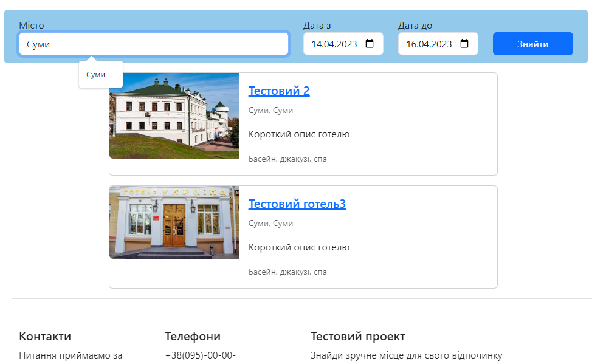Click amenities "Басейн, джакузі, спа" under Тестовий 2

(287, 159)
